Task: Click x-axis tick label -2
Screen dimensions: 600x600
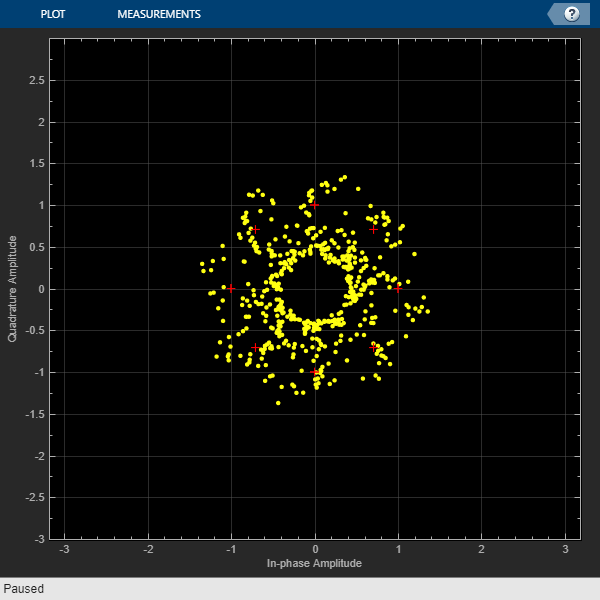Action: 147,549
